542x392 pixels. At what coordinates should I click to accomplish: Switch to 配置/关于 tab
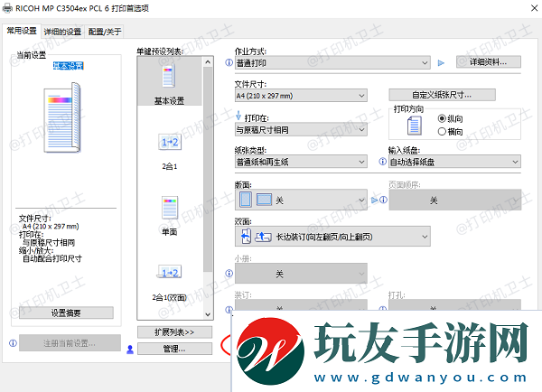pos(105,32)
